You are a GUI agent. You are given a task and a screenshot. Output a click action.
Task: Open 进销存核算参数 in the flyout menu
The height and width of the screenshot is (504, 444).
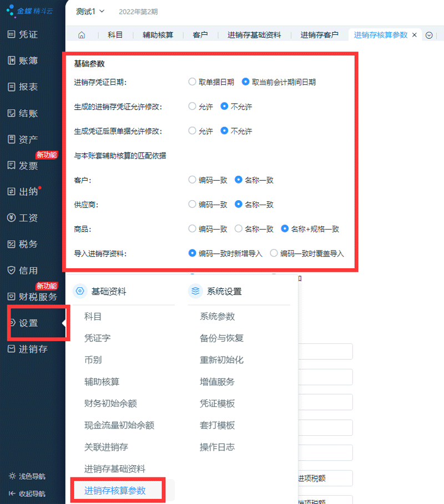coord(115,491)
